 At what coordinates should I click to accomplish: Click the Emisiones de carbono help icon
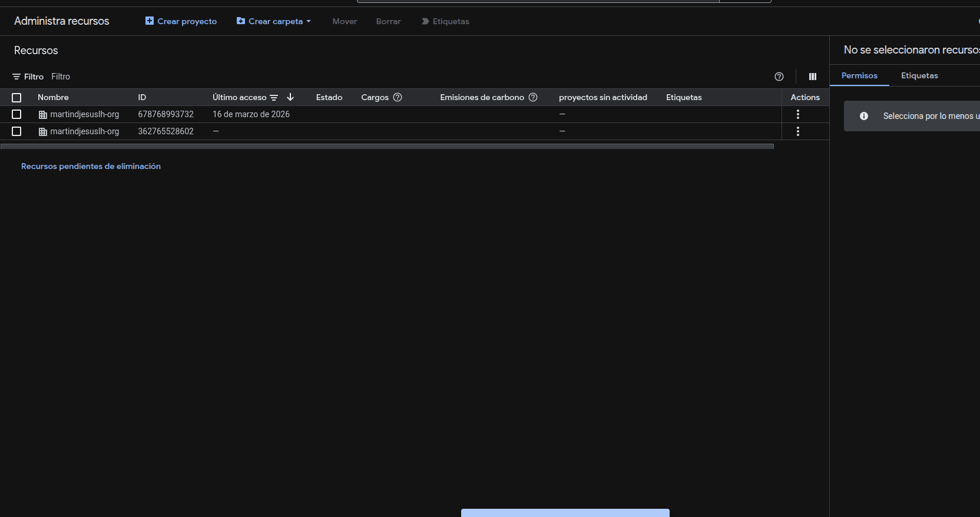pos(533,97)
